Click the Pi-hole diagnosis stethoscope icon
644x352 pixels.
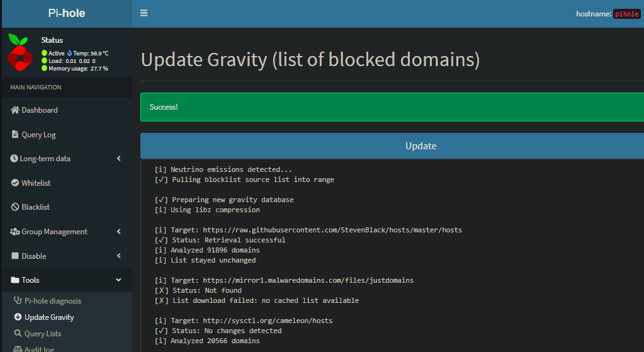[18, 301]
